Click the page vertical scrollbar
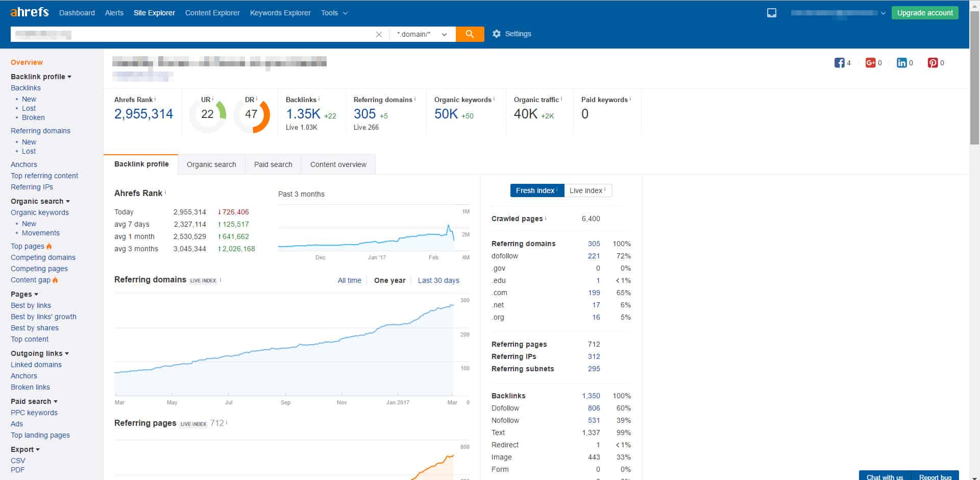980x480 pixels. click(974, 77)
